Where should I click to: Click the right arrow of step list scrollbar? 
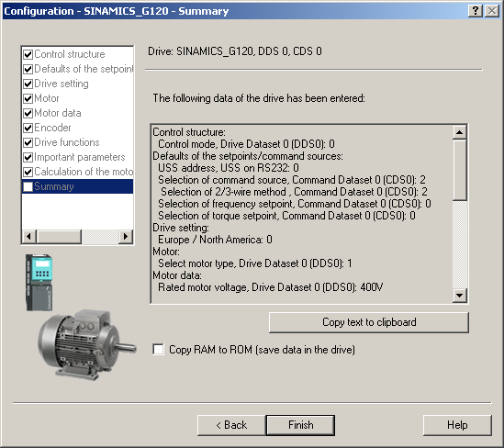point(126,237)
